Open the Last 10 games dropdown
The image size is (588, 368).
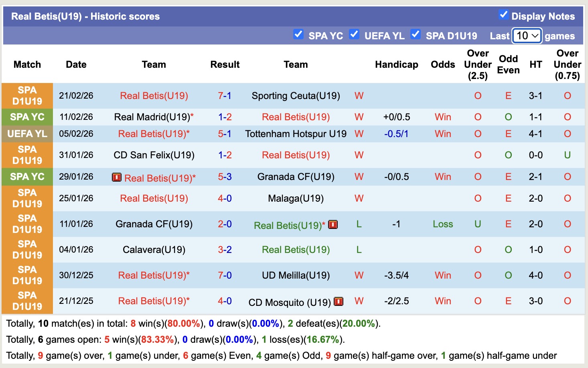527,36
